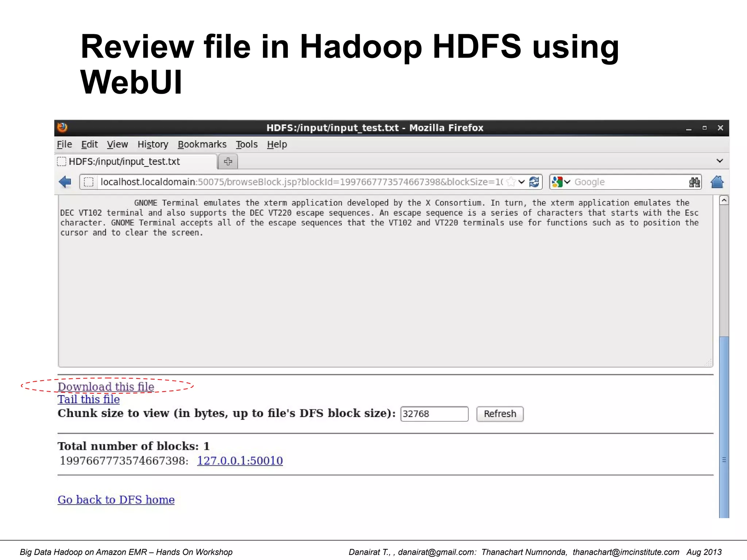Click the Google search engine icon
The height and width of the screenshot is (560, 747).
click(x=557, y=182)
